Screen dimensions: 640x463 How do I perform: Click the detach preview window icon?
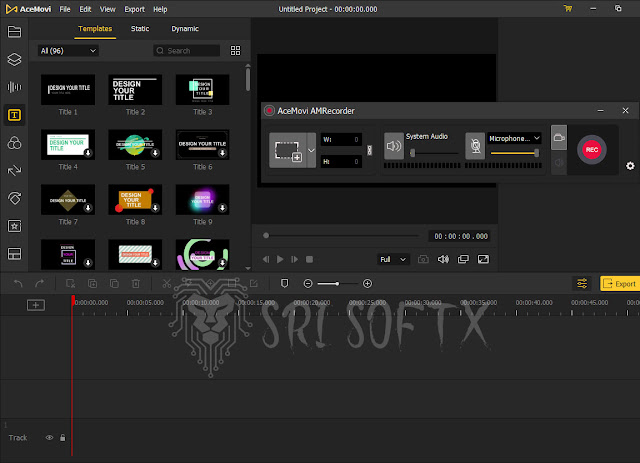point(463,259)
